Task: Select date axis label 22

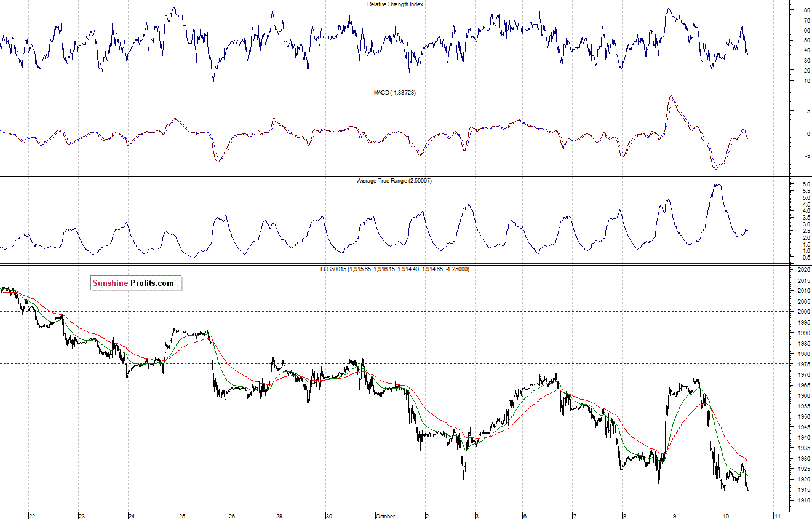Action: point(32,515)
